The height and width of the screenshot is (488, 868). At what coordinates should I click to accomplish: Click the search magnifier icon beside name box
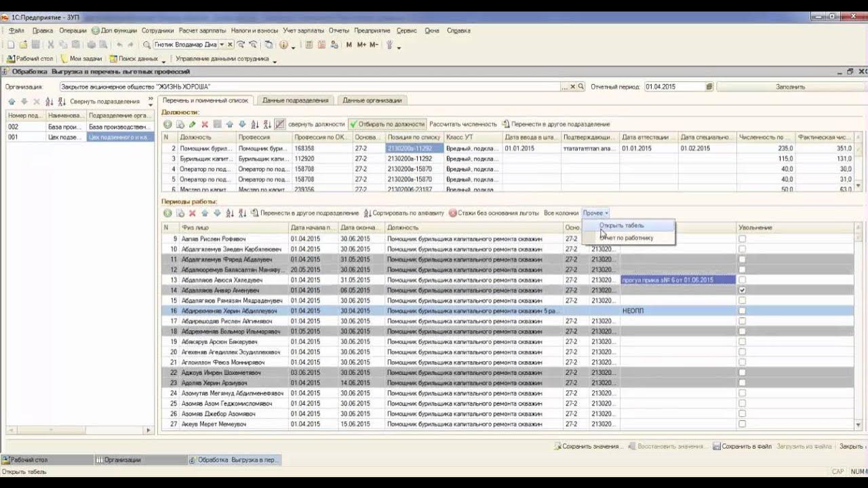[146, 45]
